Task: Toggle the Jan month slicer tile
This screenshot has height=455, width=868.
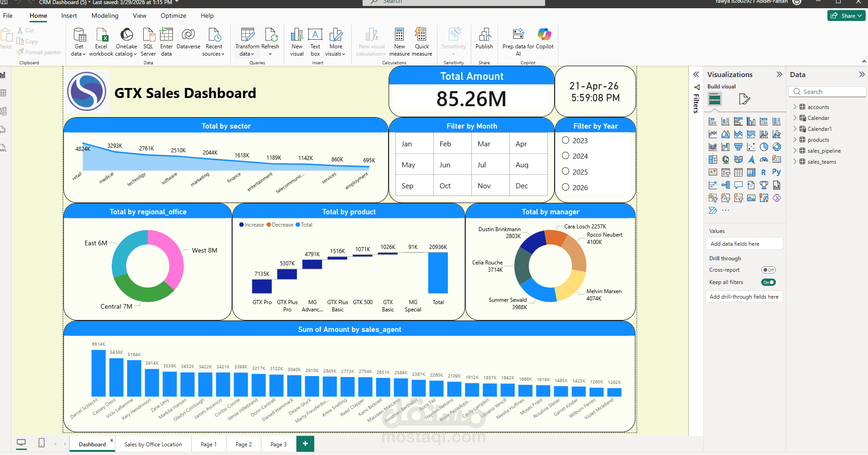Action: point(415,144)
